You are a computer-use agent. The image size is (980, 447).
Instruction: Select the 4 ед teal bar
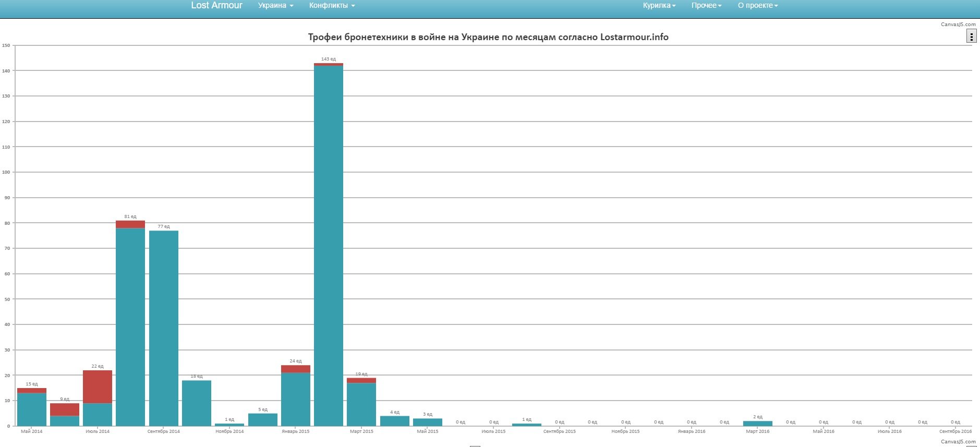pyautogui.click(x=395, y=421)
